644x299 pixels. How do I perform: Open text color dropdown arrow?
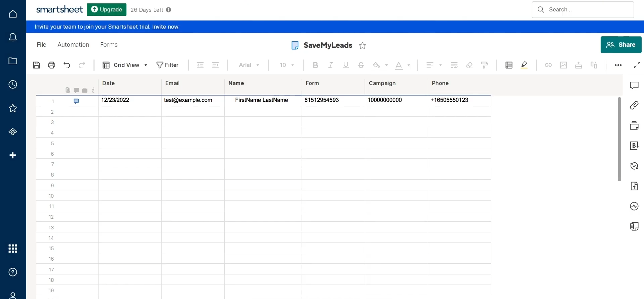[409, 65]
